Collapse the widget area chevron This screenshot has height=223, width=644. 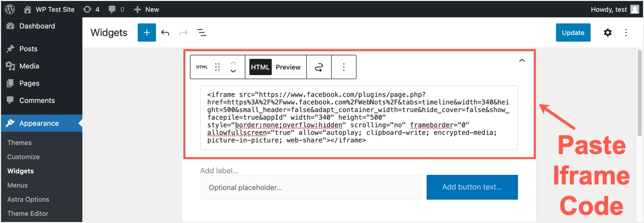click(x=522, y=61)
